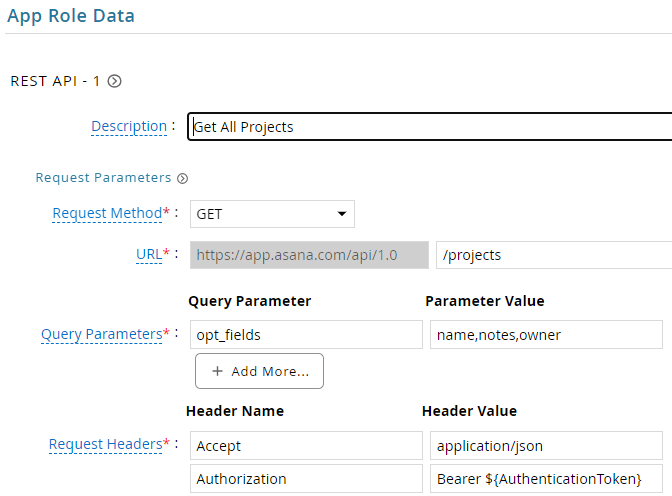
Task: Click the Bearer ${AuthenticationToken} value field
Action: tap(546, 479)
